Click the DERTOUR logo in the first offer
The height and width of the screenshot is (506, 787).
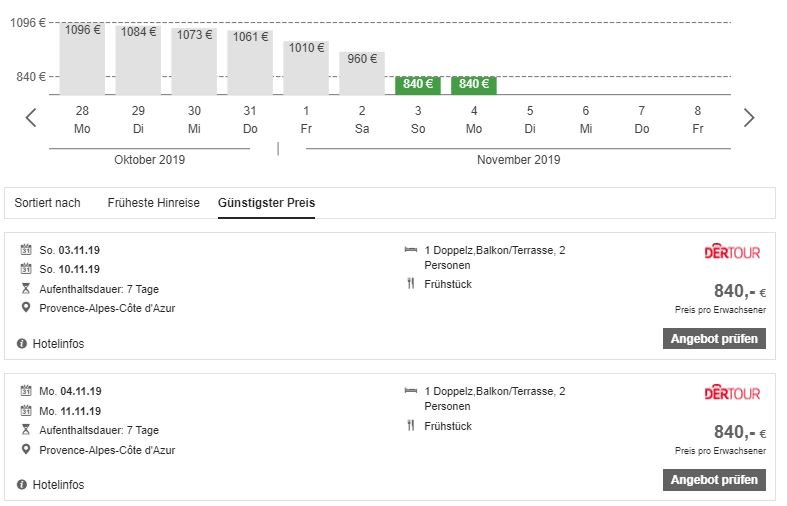click(732, 253)
